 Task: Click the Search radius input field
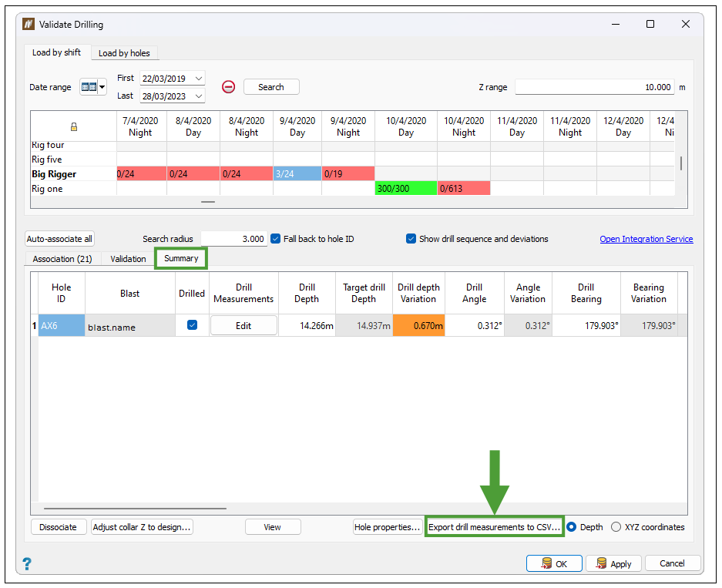[234, 239]
